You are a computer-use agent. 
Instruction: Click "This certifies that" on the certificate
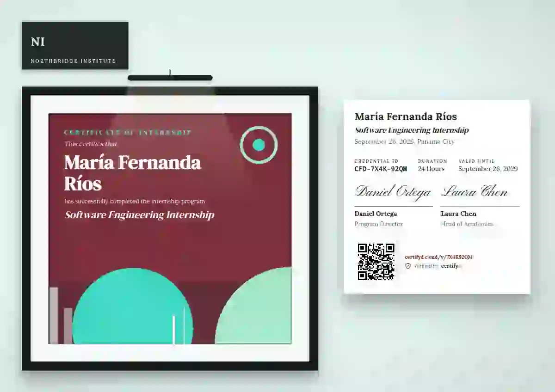[x=91, y=144]
